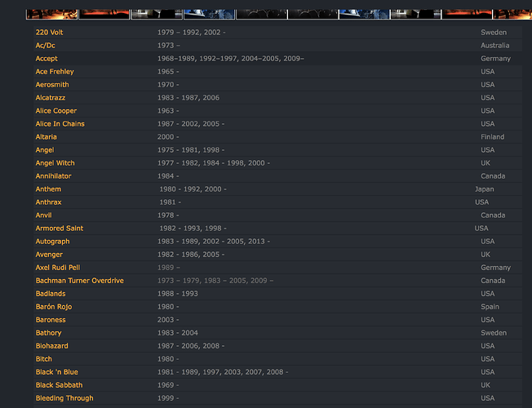Select the Black 'n Blue link

(56, 372)
